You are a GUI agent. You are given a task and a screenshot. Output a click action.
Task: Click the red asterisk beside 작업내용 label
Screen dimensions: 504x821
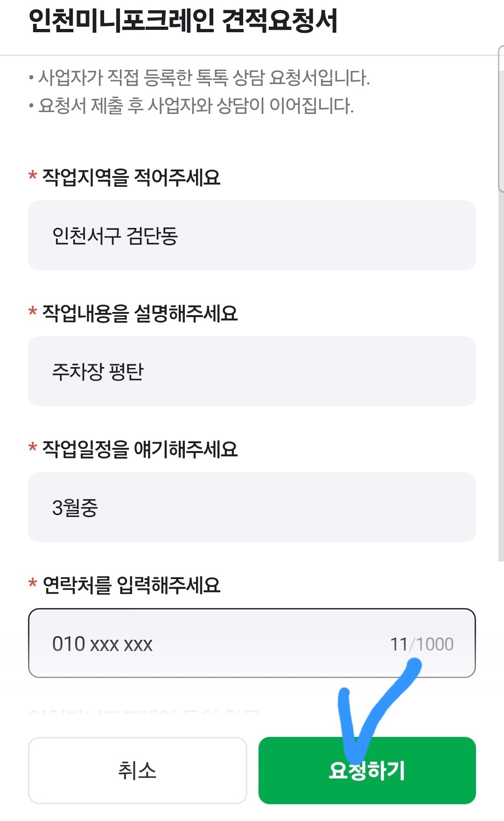point(33,312)
